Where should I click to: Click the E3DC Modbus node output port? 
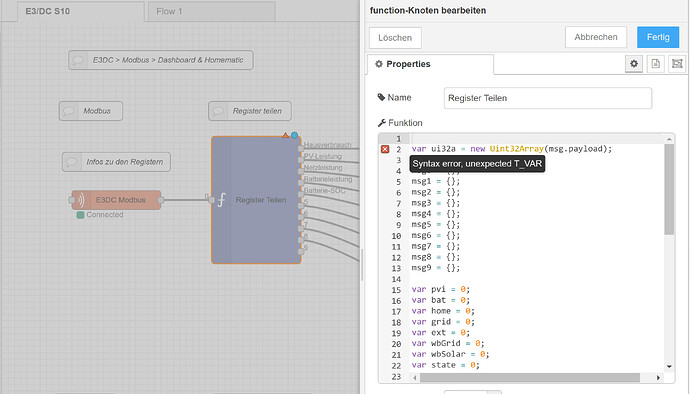point(161,200)
